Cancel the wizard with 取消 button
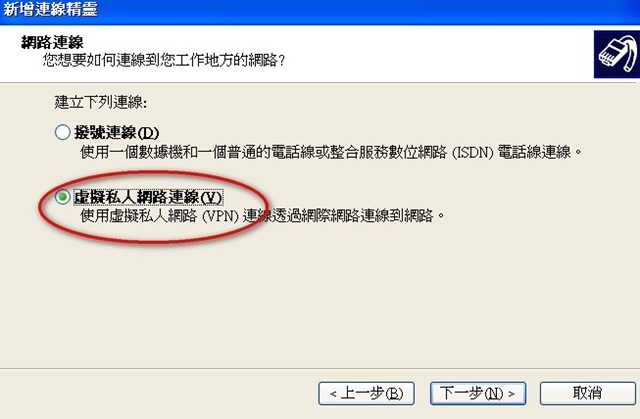The width and height of the screenshot is (640, 419). coord(587,393)
